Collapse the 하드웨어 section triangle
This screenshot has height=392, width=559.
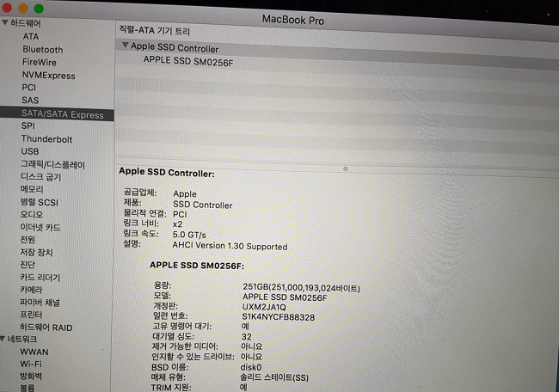[x=5, y=21]
